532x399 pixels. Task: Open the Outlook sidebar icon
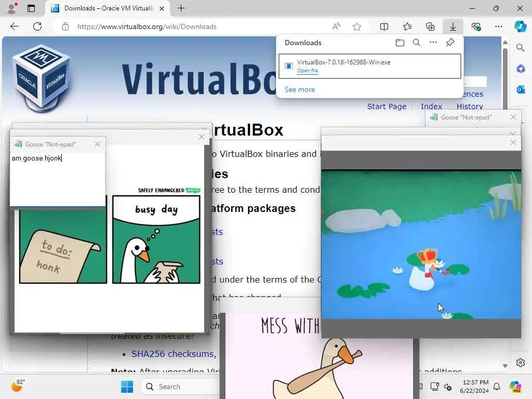point(521,89)
